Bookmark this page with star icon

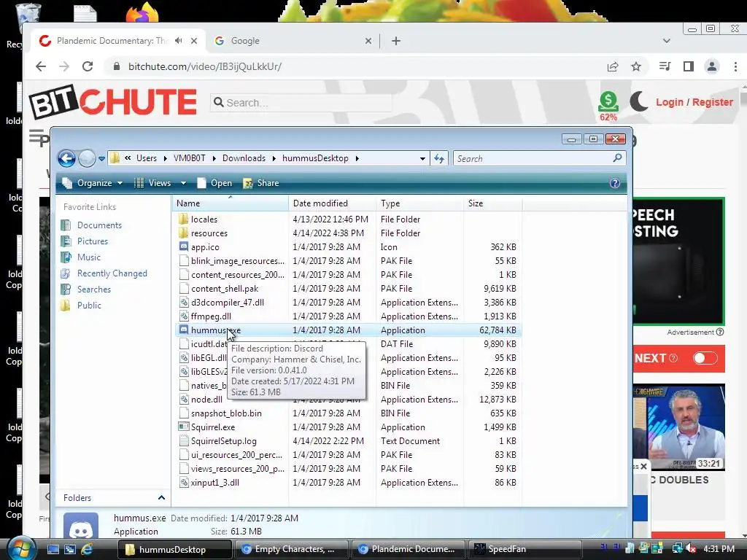pyautogui.click(x=636, y=66)
